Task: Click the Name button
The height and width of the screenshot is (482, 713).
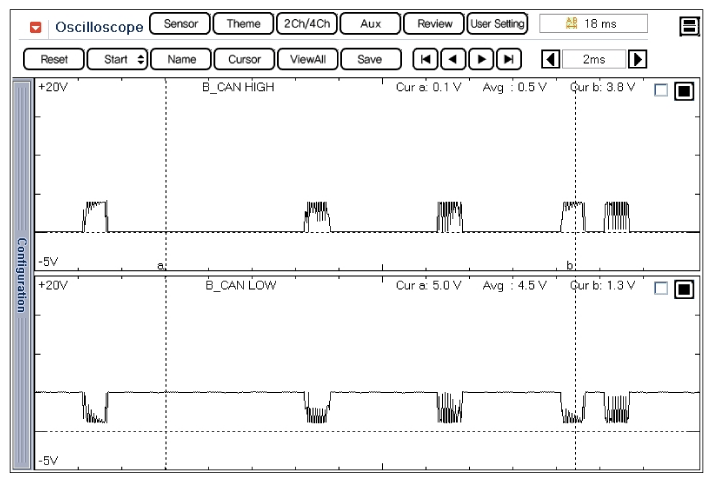Action: point(181,59)
